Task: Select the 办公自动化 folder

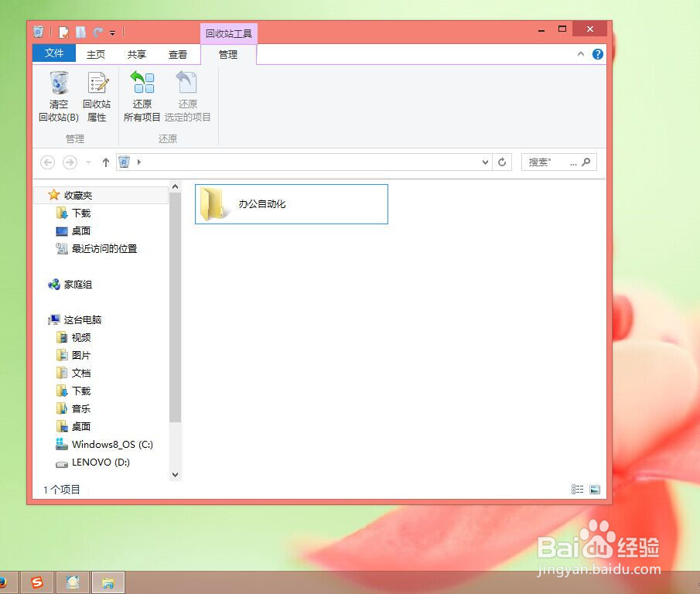Action: [x=292, y=204]
